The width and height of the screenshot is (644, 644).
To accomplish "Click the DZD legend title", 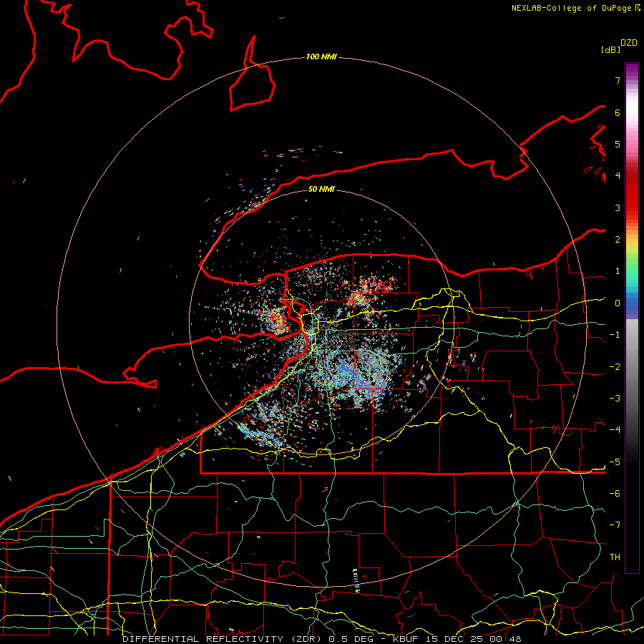I will (x=629, y=43).
